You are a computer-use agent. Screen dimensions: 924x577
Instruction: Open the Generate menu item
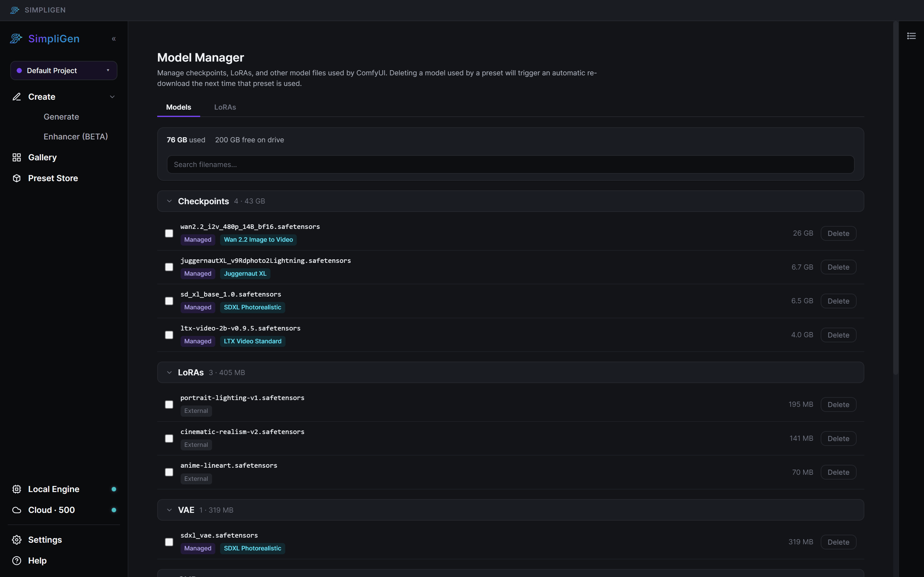[x=61, y=117]
